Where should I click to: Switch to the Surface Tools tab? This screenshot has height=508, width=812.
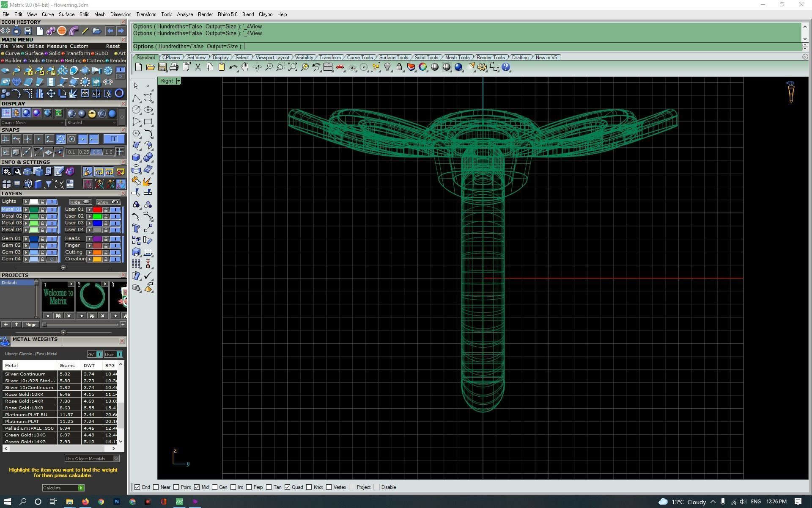[393, 58]
